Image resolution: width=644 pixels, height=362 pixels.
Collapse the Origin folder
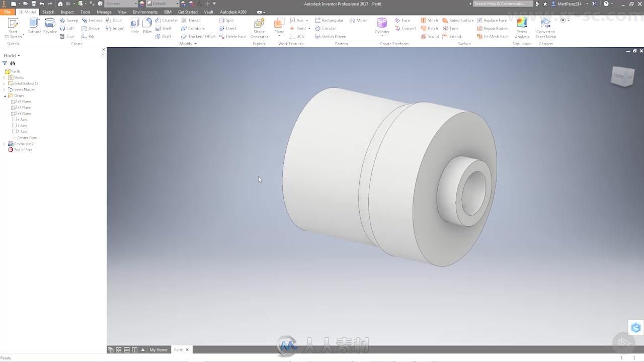tap(5, 96)
